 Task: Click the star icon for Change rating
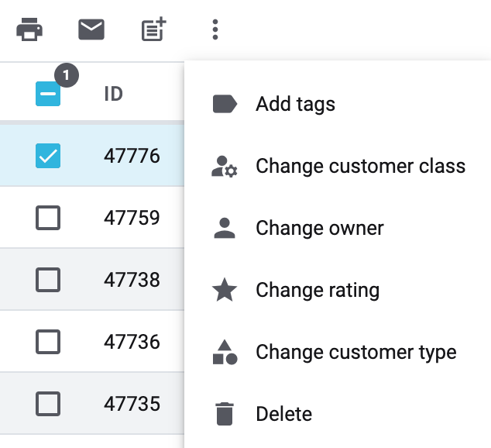pos(225,290)
